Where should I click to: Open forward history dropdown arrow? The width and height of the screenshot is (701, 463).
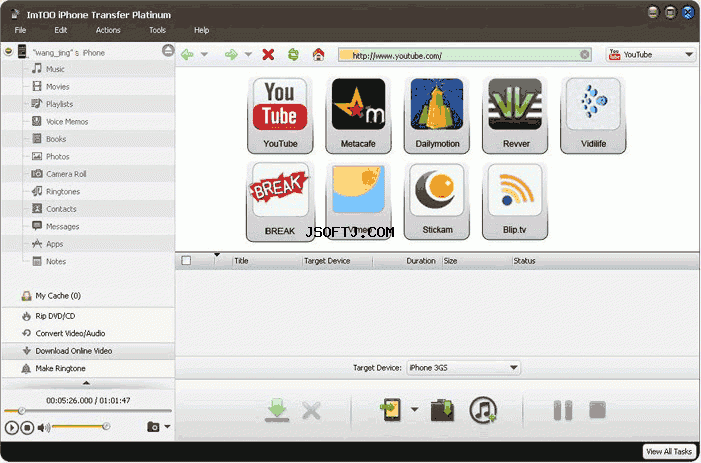[248, 55]
